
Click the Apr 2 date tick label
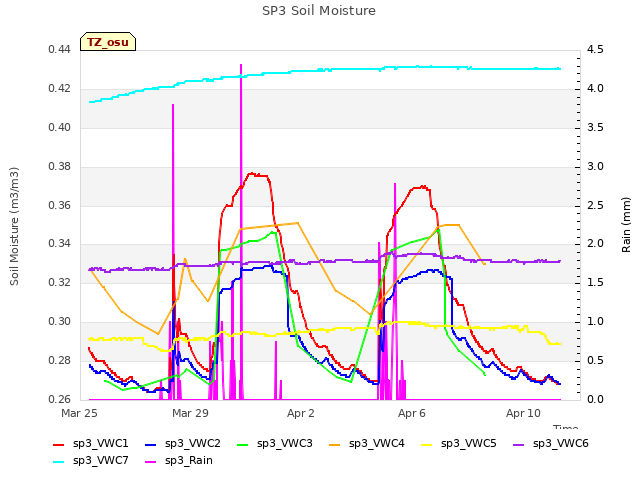coord(301,413)
